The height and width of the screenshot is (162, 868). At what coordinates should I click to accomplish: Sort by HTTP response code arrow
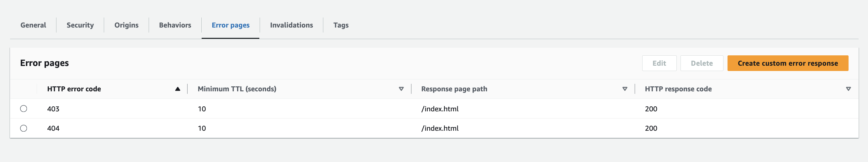click(848, 89)
